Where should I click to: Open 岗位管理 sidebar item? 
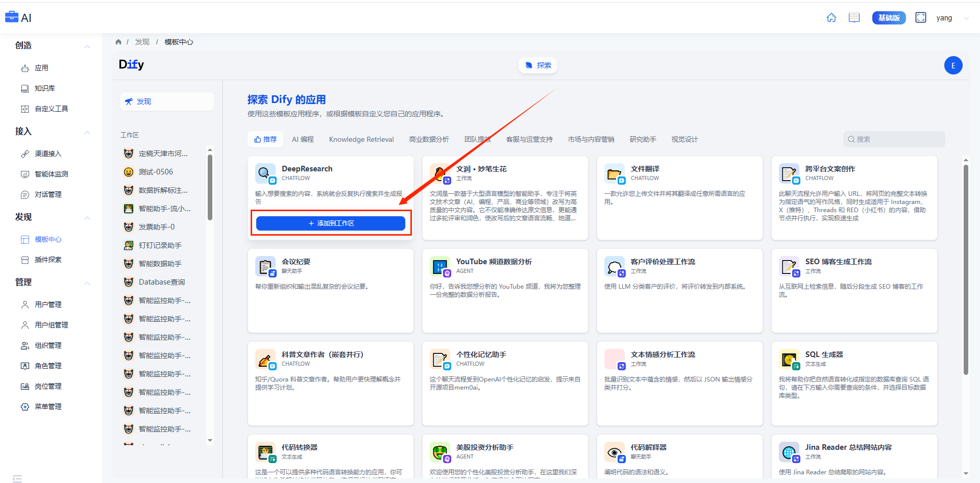click(x=48, y=386)
